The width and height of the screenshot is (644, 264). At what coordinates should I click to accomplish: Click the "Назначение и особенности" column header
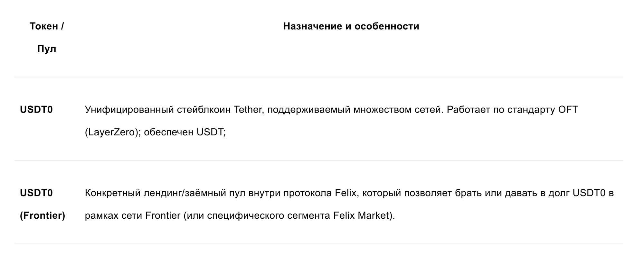(x=351, y=26)
